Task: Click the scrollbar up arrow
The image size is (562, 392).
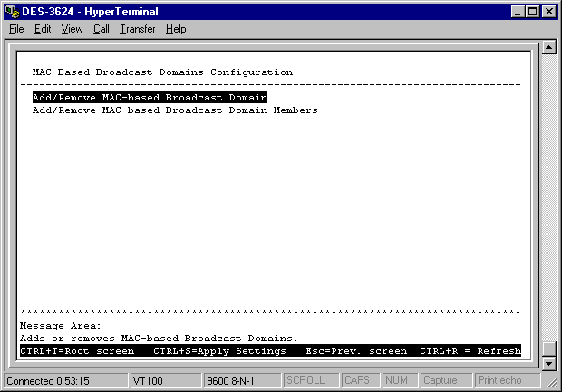Action: 548,47
